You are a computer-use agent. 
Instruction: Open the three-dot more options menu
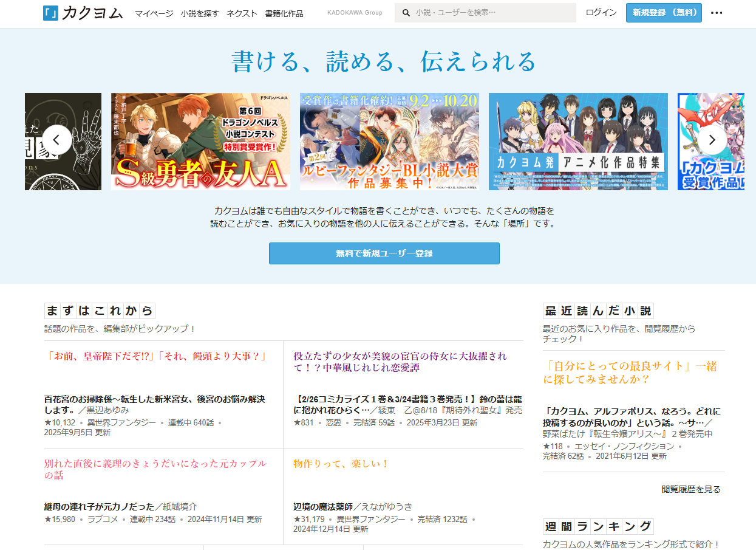tap(717, 13)
